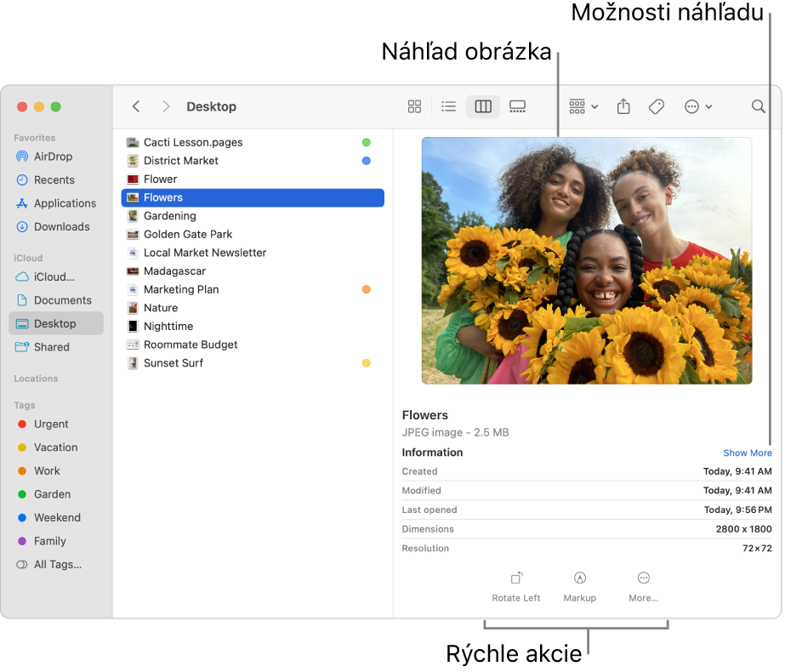
Task: Select the District Market file
Action: coord(253,161)
